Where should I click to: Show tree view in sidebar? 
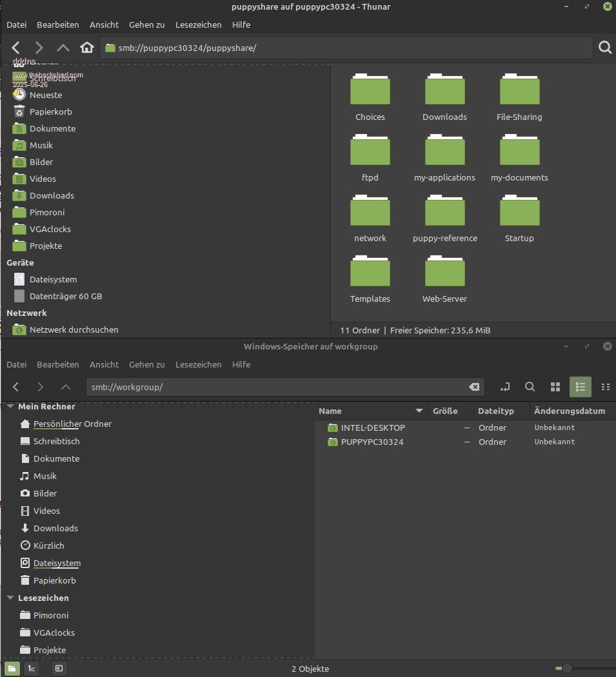click(31, 669)
